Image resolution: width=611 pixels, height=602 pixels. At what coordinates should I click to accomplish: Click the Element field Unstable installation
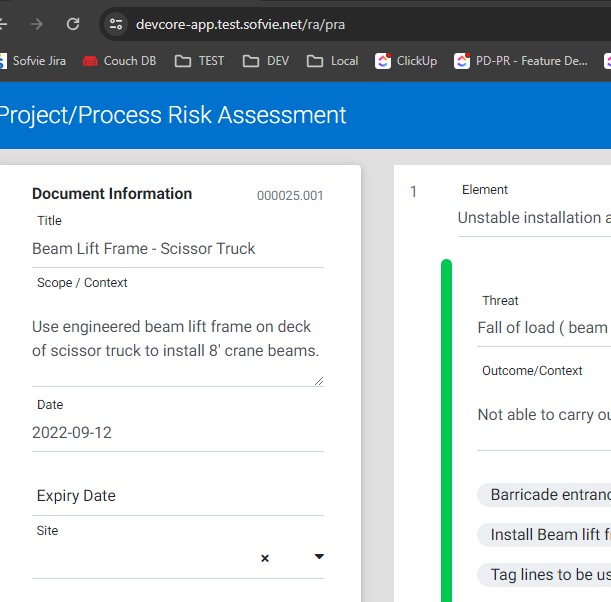tap(534, 217)
